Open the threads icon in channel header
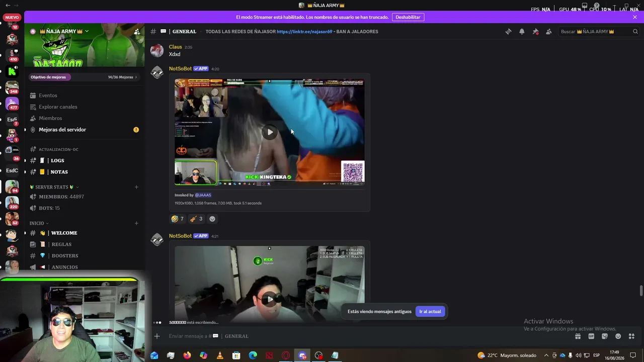The height and width of the screenshot is (362, 644). [x=508, y=31]
